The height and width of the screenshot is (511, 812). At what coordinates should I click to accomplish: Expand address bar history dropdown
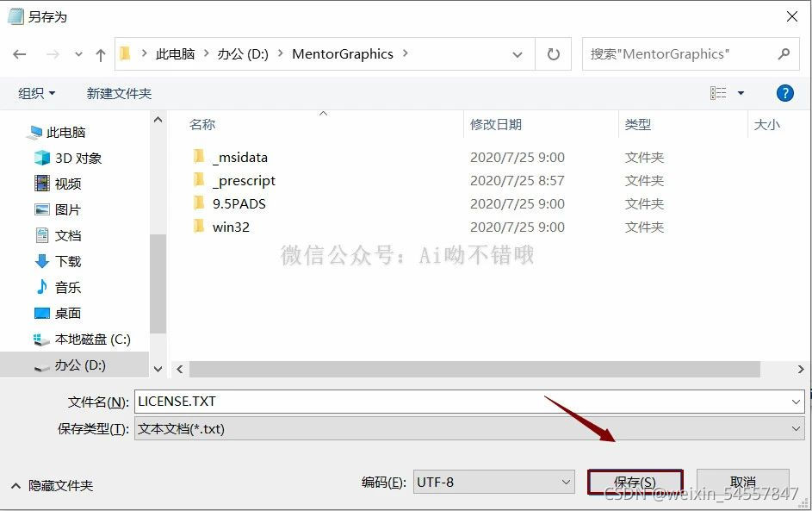[x=517, y=54]
